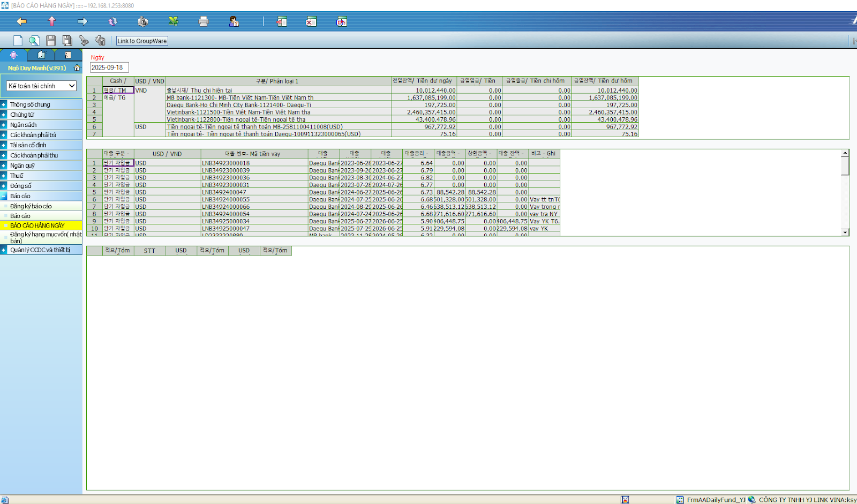Open the Kế toán tài chính dropdown
857x504 pixels.
(41, 86)
